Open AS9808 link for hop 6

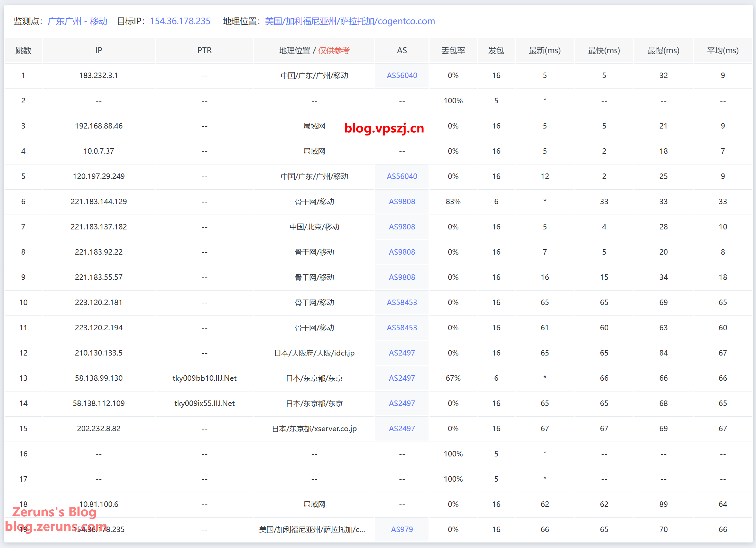tap(402, 201)
